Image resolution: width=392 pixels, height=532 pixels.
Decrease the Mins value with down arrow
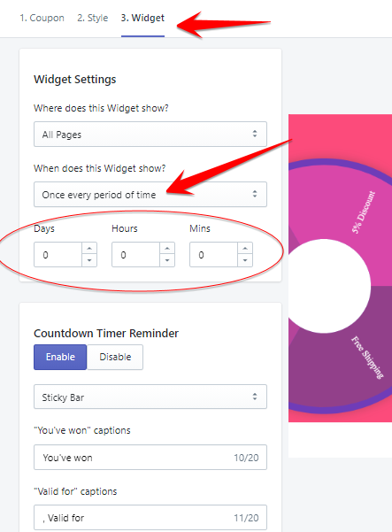pyautogui.click(x=245, y=260)
